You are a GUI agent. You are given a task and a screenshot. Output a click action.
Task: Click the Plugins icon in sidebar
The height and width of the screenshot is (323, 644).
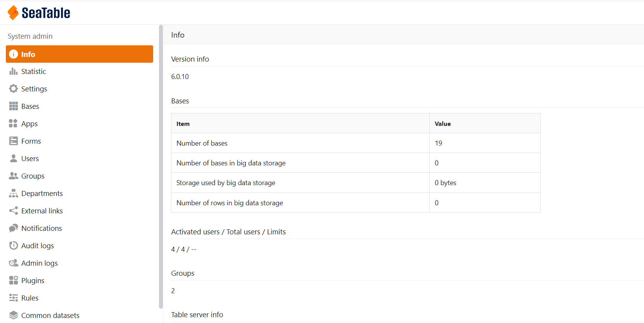pyautogui.click(x=14, y=280)
